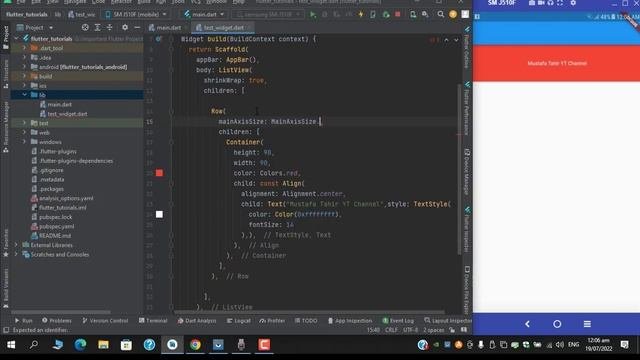Open Version Control tab

click(105, 321)
